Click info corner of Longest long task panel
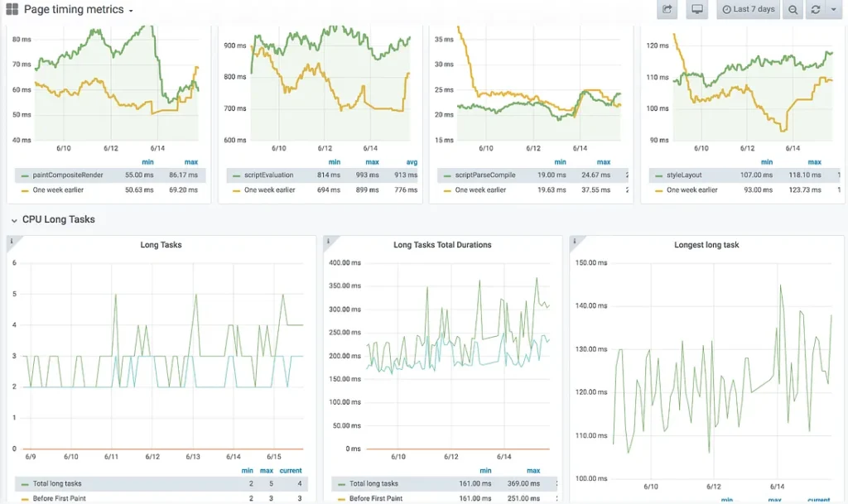Image resolution: width=848 pixels, height=504 pixels. point(576,242)
